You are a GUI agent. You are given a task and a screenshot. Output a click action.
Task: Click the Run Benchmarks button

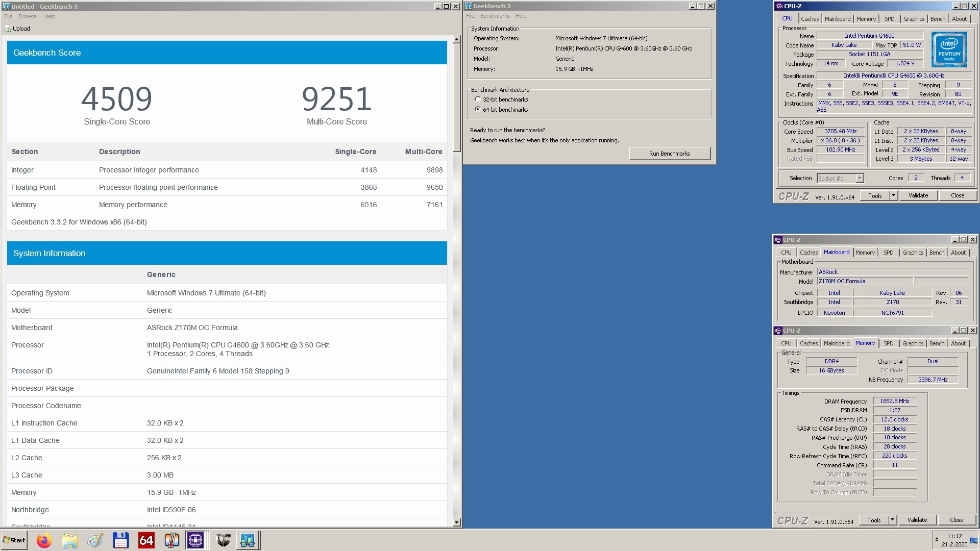pos(669,154)
